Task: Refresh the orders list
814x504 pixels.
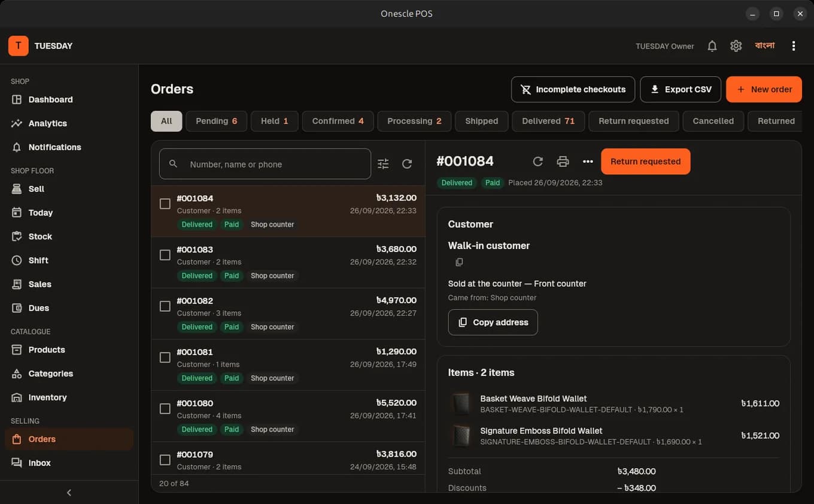Action: point(407,164)
